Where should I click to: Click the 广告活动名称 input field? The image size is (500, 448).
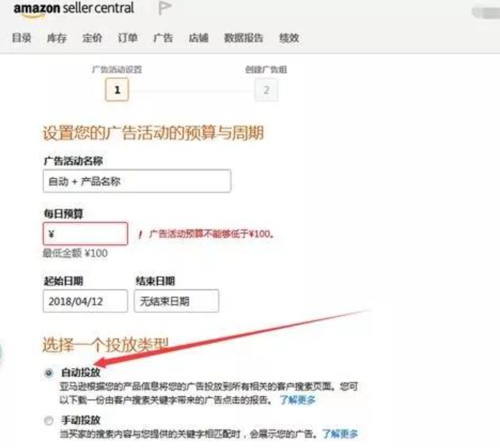click(x=137, y=181)
